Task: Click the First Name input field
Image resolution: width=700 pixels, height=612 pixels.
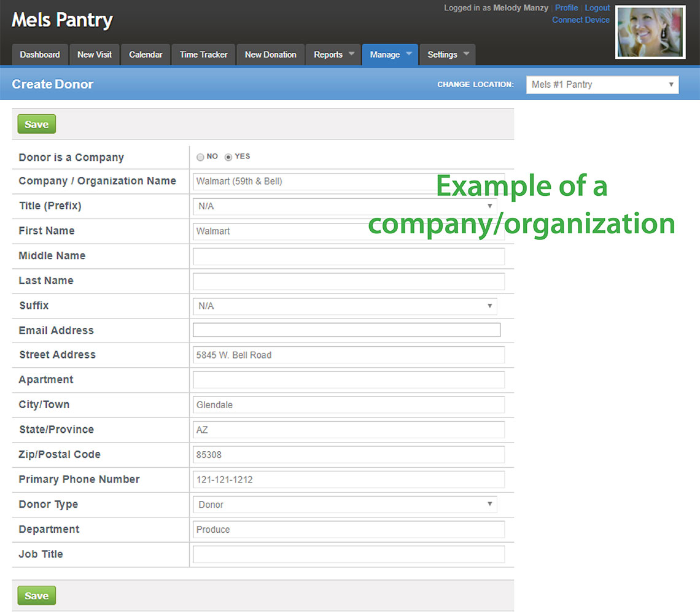Action: (x=349, y=231)
